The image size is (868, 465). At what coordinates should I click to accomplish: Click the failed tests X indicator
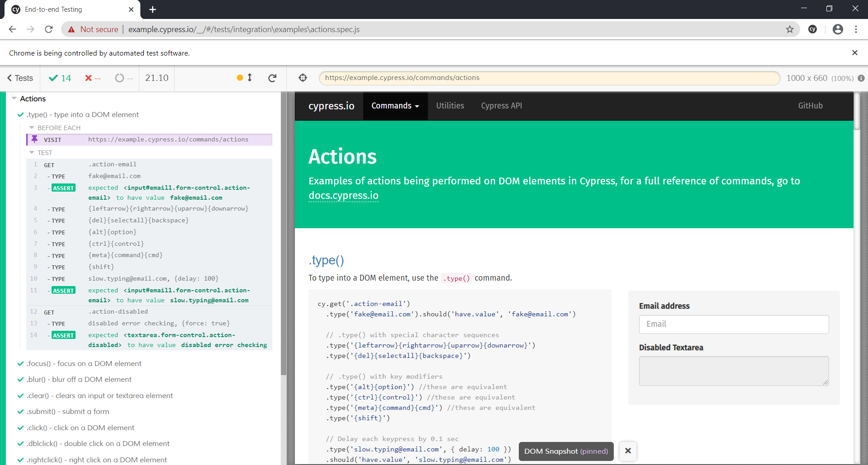click(93, 78)
